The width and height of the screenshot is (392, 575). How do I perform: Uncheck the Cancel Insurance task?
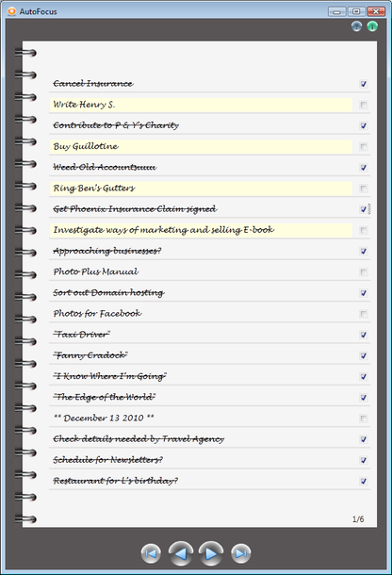coord(364,84)
